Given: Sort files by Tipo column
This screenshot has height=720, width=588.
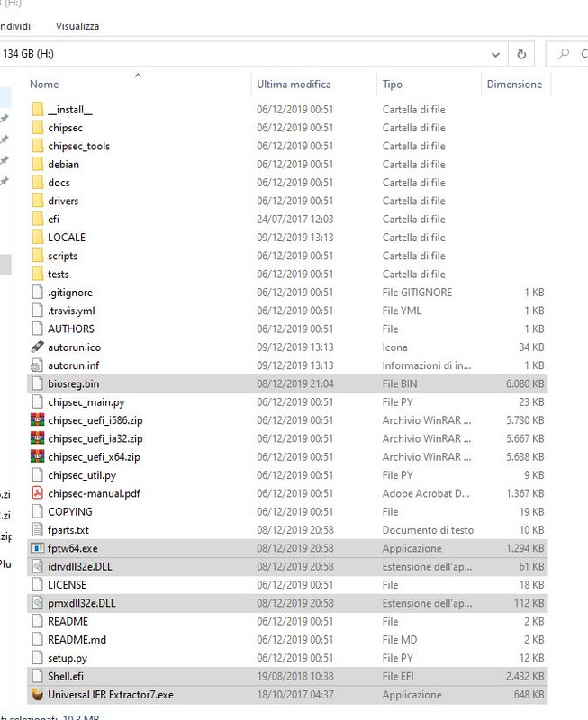Looking at the screenshot, I should [x=393, y=85].
